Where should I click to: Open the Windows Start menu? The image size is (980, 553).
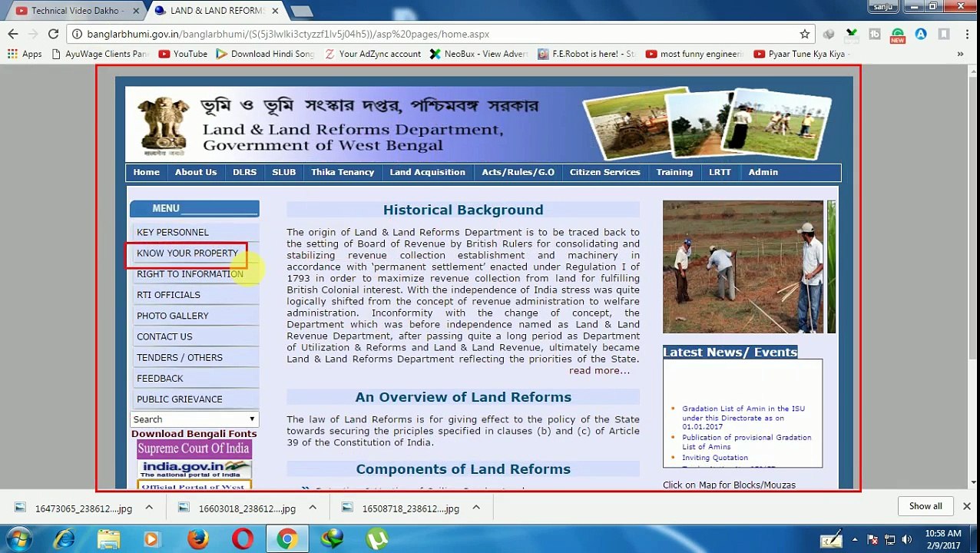[18, 539]
